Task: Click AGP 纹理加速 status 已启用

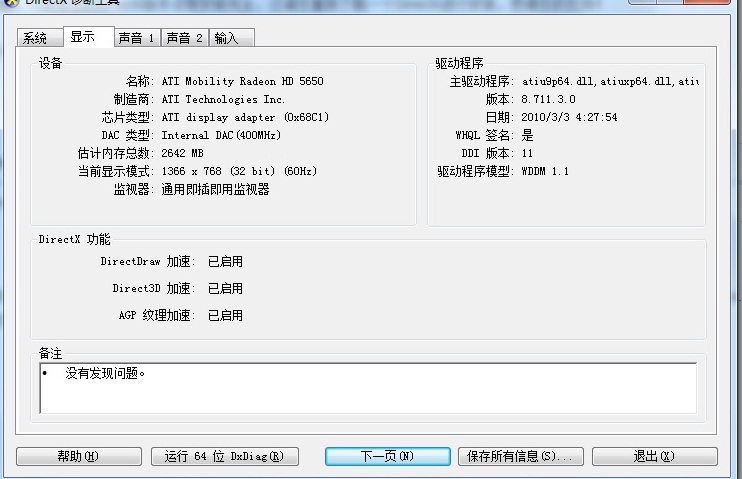Action: point(225,315)
